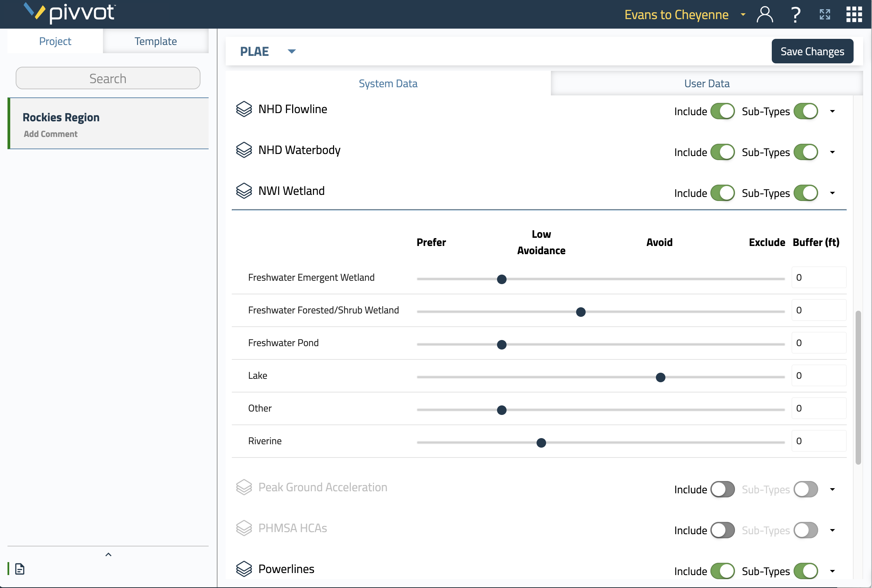Toggle Sub-Types for NWI Wetland
The width and height of the screenshot is (872, 588).
click(806, 193)
